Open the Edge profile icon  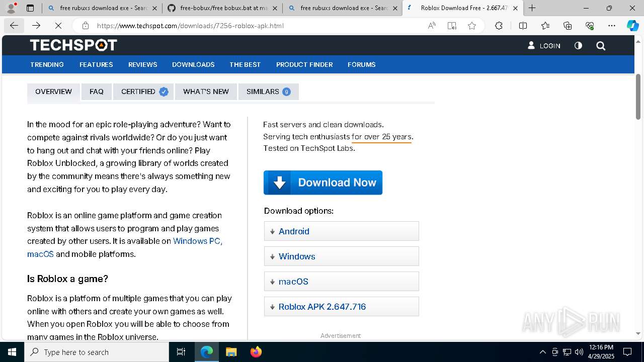pos(11,8)
